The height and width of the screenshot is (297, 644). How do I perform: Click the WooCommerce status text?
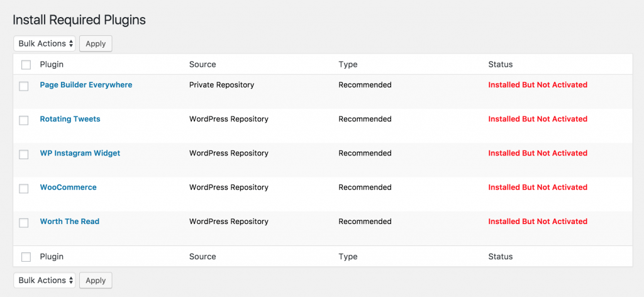pos(538,188)
